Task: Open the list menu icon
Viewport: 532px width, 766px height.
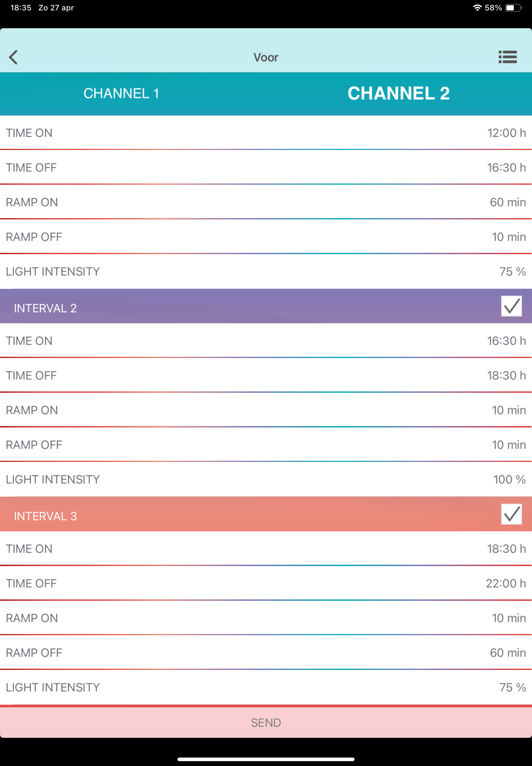Action: click(x=507, y=57)
